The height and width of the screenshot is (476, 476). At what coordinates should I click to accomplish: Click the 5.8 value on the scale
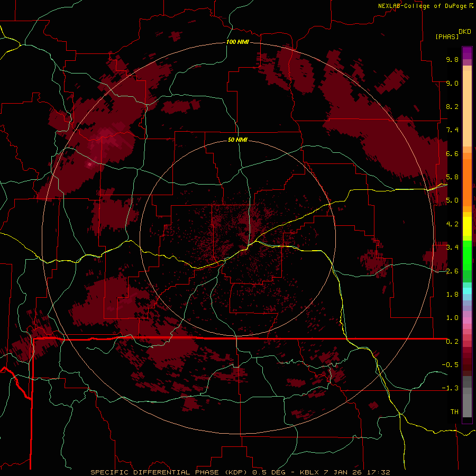tap(452, 177)
